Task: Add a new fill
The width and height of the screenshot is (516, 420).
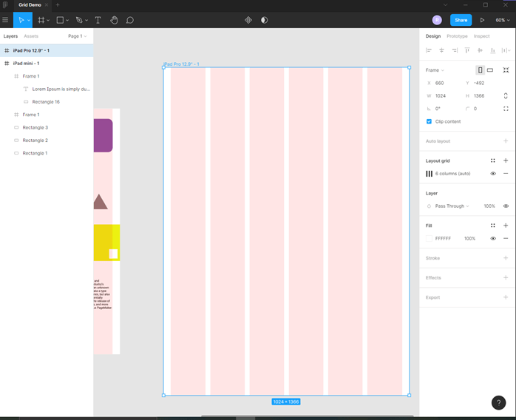Action: tap(506, 226)
